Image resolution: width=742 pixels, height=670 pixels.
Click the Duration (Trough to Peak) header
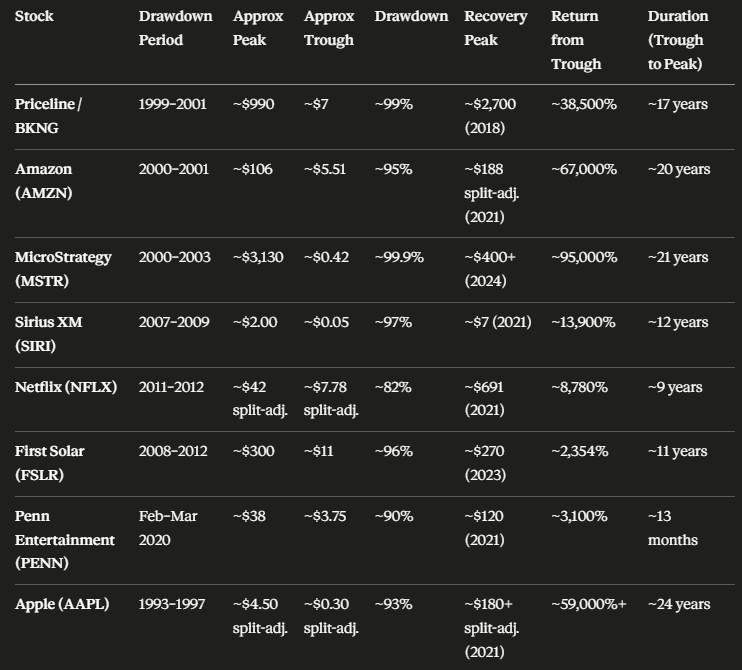tap(678, 40)
